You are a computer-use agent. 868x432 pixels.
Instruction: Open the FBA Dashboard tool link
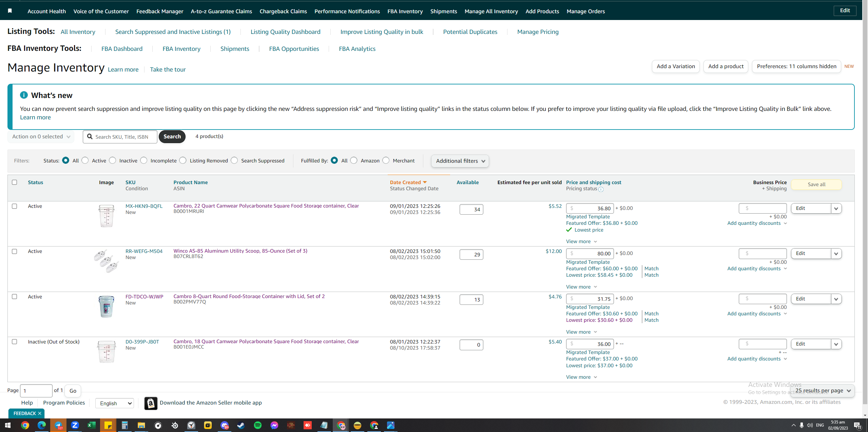coord(122,49)
